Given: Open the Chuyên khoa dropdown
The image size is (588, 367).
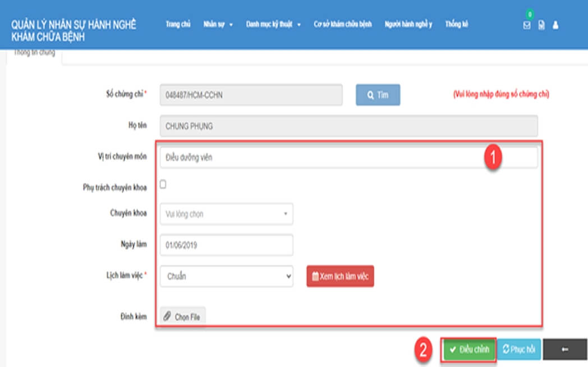Looking at the screenshot, I should [226, 214].
